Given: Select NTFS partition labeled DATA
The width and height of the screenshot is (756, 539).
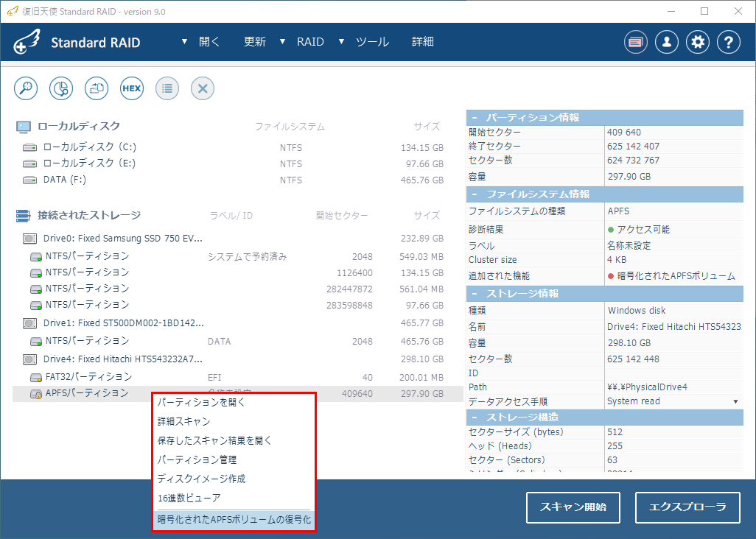Looking at the screenshot, I should tap(237, 341).
